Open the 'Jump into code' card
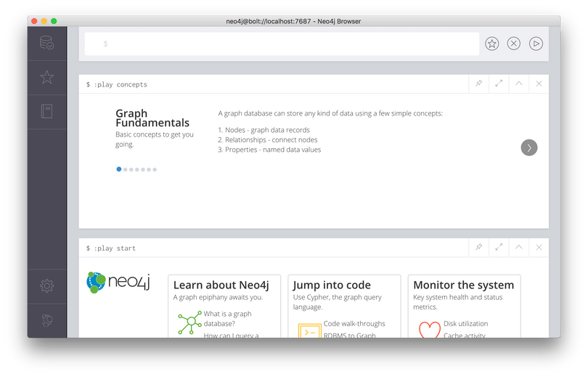588x377 pixels. click(x=344, y=306)
